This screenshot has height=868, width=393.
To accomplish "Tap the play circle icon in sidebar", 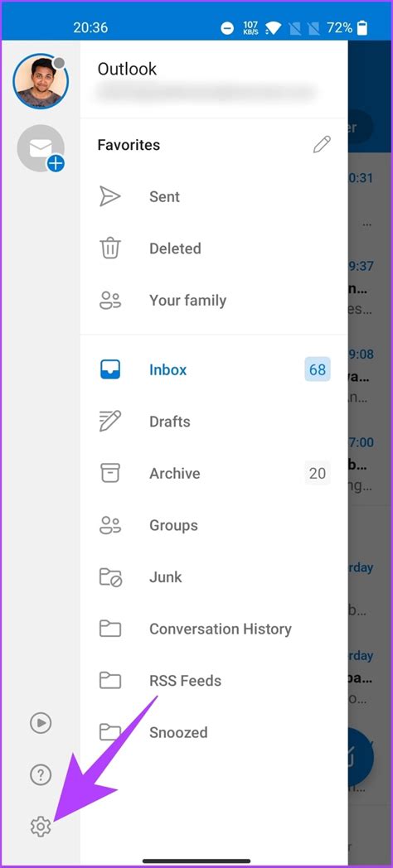I will pos(41,722).
